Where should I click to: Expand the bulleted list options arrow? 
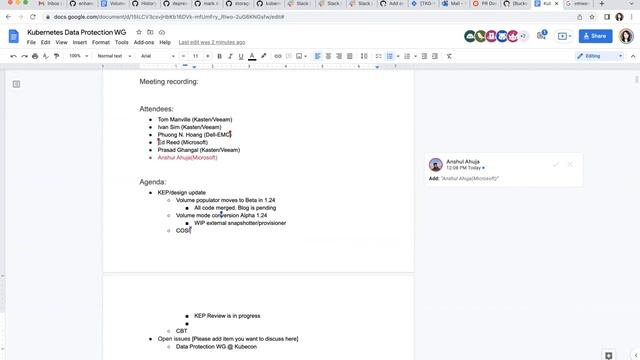coord(398,56)
